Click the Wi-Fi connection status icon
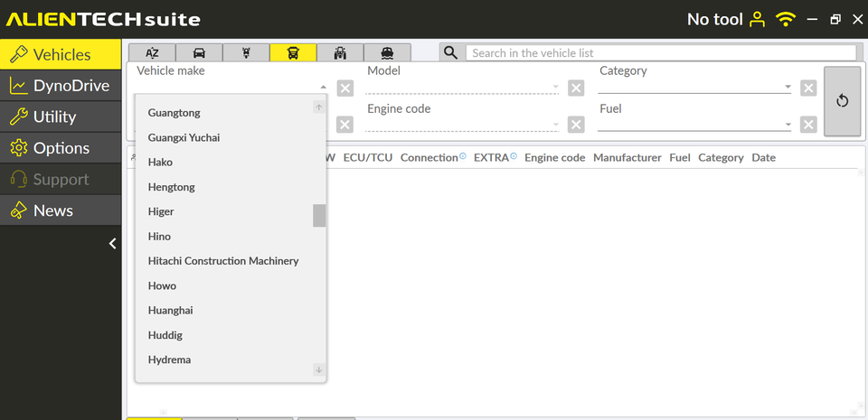868x420 pixels. point(785,19)
